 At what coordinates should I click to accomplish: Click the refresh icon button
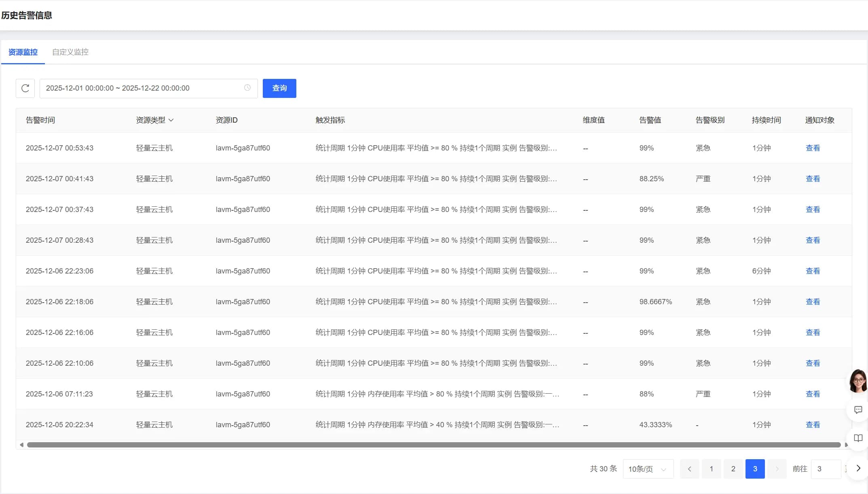25,88
